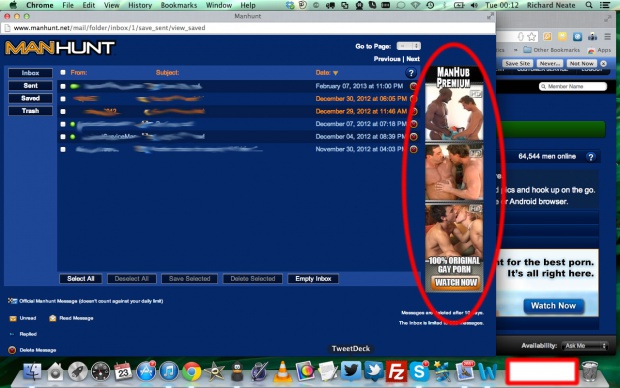This screenshot has width=620, height=388.
Task: Launch Launchpad rocket icon in dock
Action: point(77,372)
